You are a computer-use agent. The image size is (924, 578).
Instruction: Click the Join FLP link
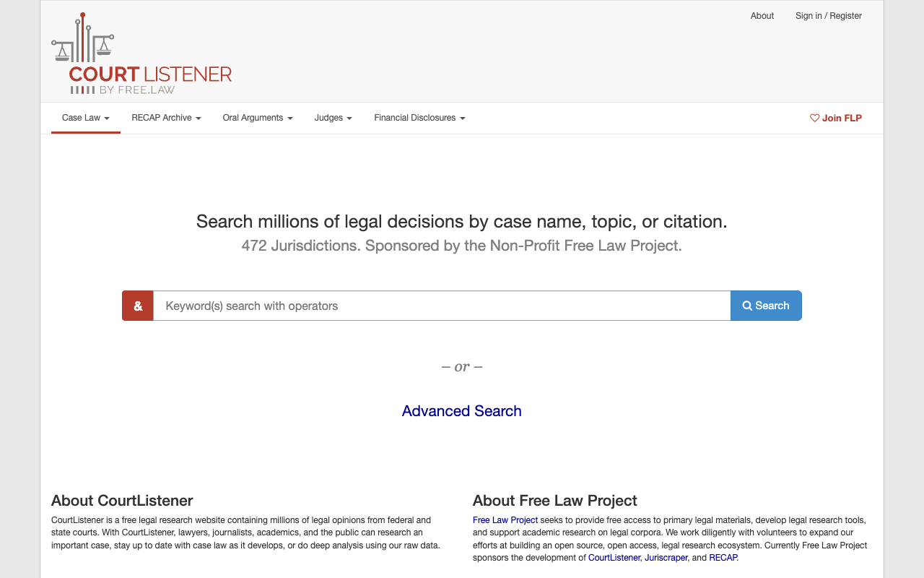coord(836,118)
